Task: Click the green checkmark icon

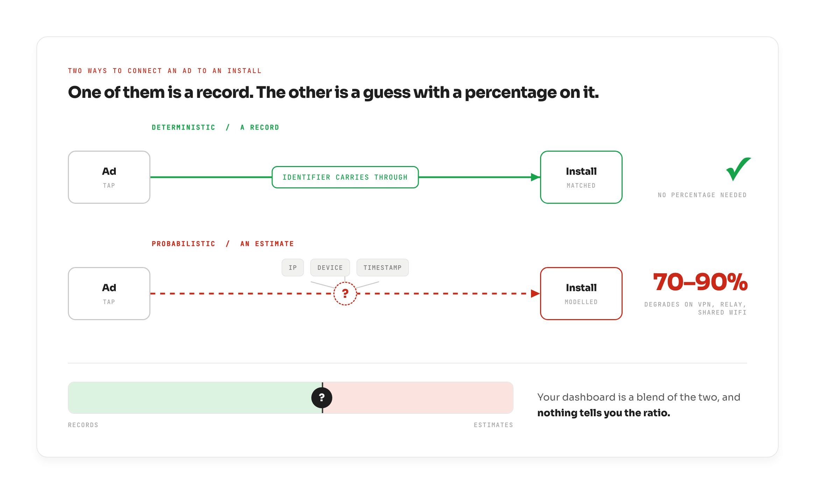Action: pos(738,169)
